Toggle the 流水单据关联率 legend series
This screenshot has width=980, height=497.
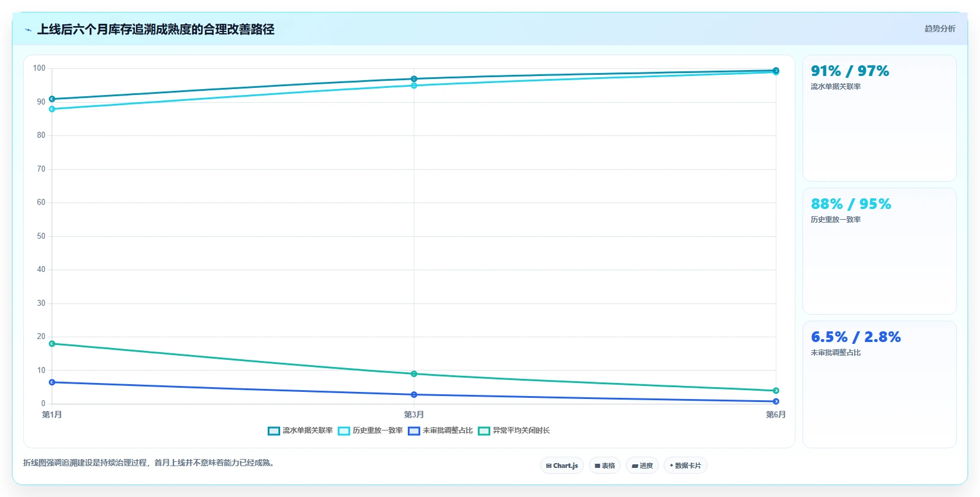click(x=300, y=430)
